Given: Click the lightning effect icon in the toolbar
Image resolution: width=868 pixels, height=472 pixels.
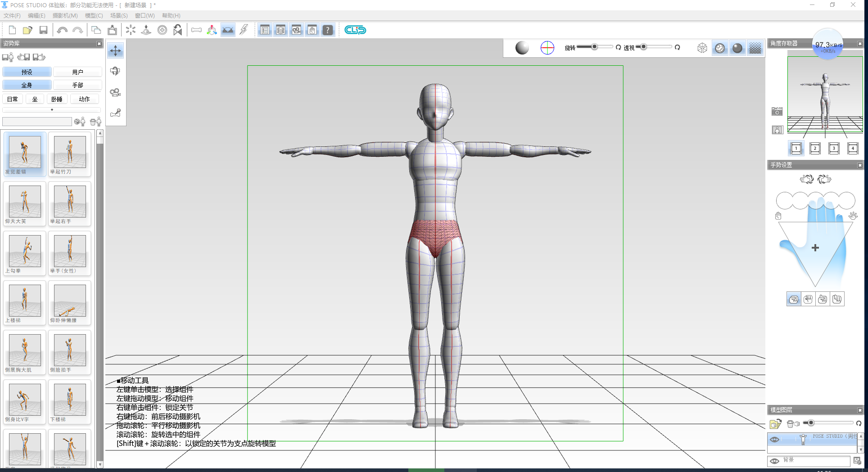Looking at the screenshot, I should [244, 30].
